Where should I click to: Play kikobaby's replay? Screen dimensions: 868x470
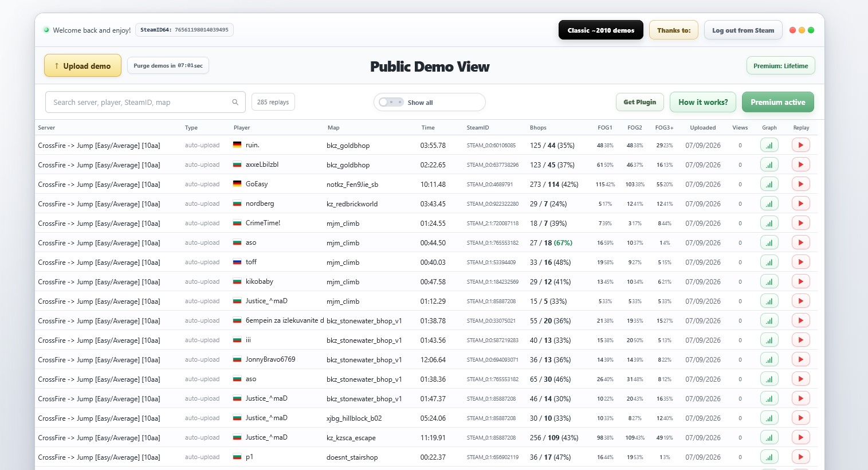800,281
